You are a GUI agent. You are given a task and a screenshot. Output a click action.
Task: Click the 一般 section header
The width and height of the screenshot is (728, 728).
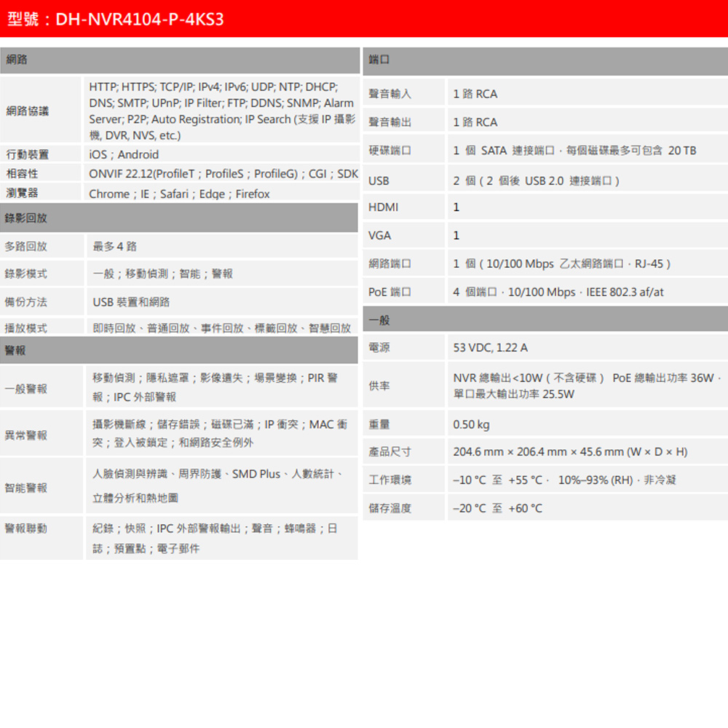coord(545,320)
